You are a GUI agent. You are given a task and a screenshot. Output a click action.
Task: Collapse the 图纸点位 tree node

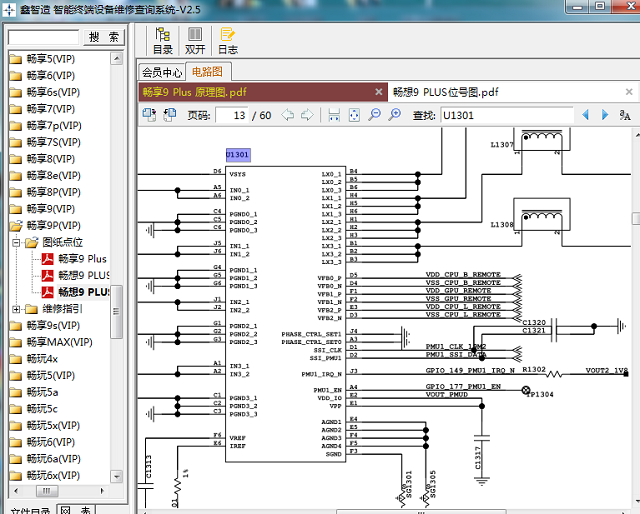point(16,243)
